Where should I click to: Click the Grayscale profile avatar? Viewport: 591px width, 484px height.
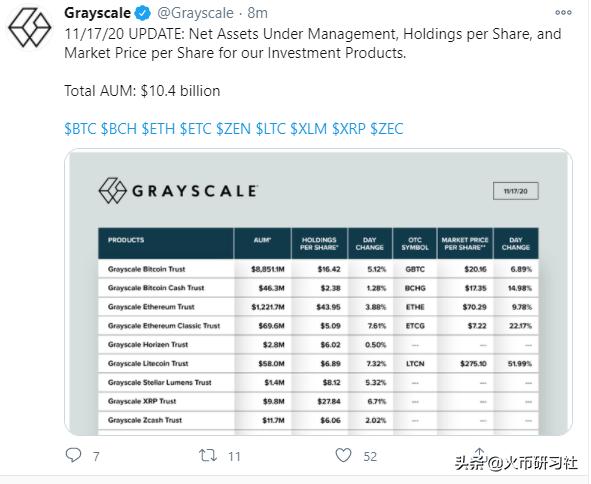(29, 29)
